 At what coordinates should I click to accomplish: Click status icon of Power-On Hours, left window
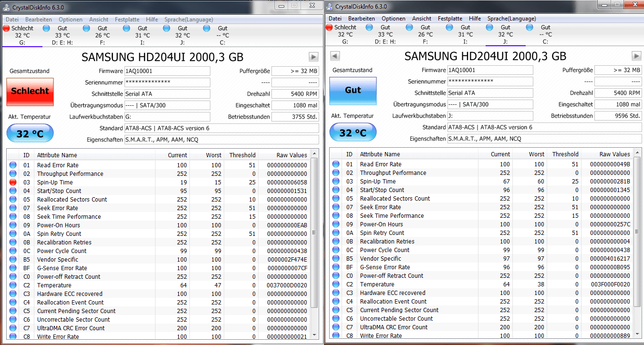[x=13, y=225]
